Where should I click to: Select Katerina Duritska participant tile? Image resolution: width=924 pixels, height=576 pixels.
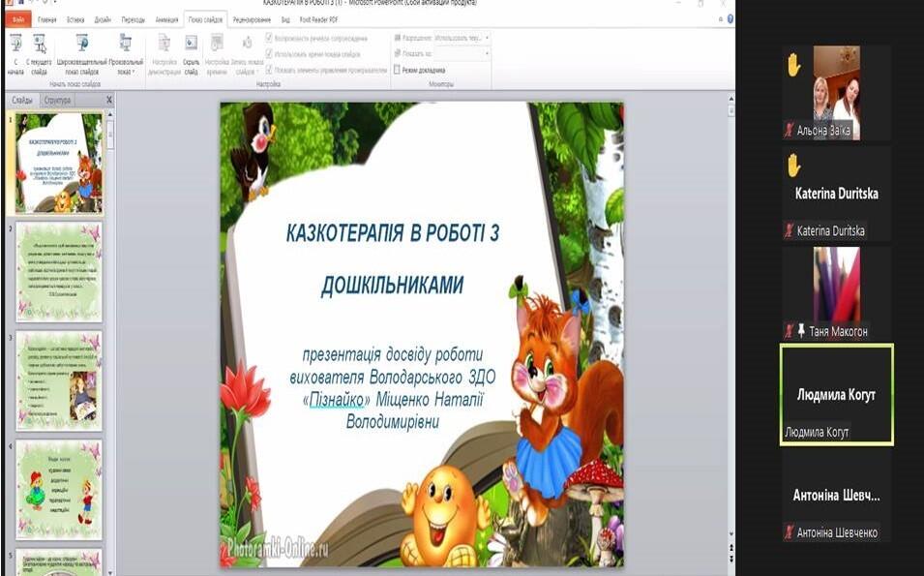pos(837,194)
